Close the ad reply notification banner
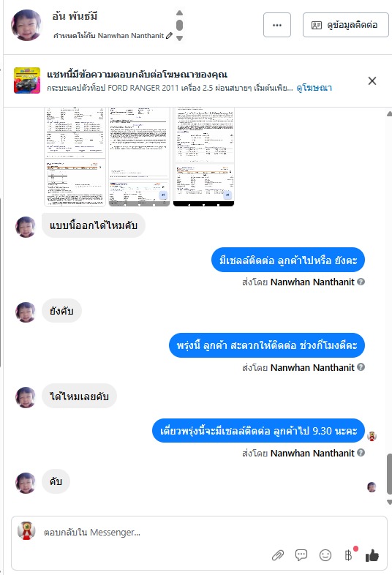Screen dimensions: 392x575 (372, 81)
